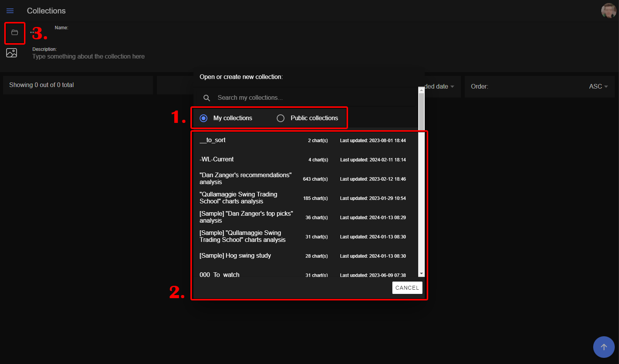Open the hamburger navigation menu
This screenshot has height=364, width=619.
(x=10, y=11)
